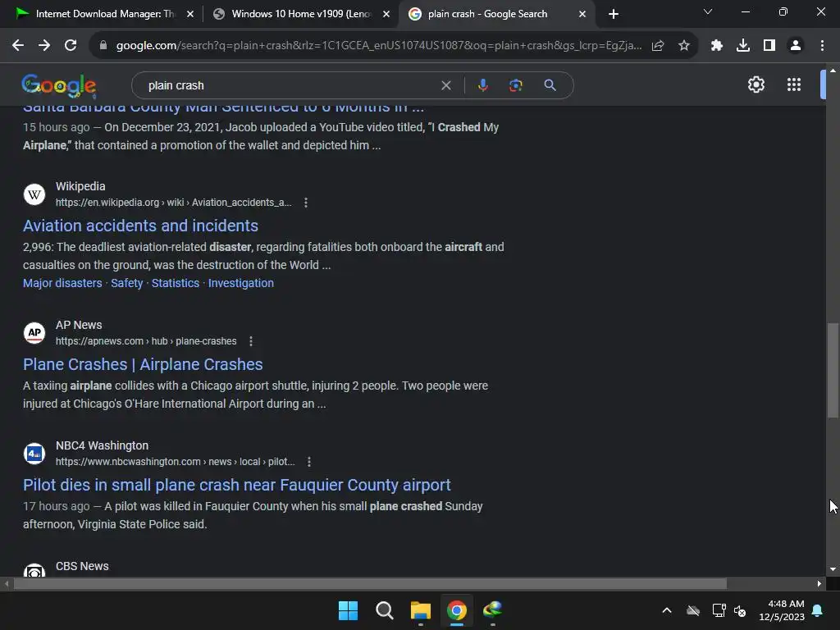The height and width of the screenshot is (630, 840).
Task: Show hidden system tray icons
Action: 666,610
